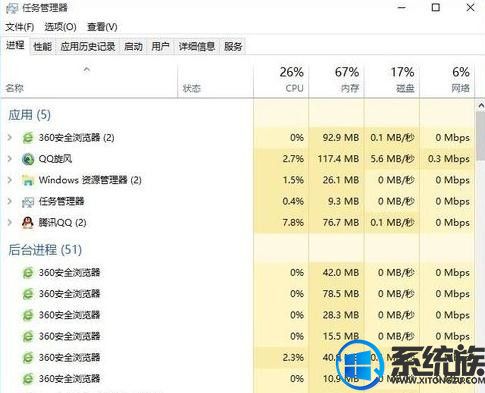Open the 选项(O) menu
The width and height of the screenshot is (485, 393).
(60, 27)
